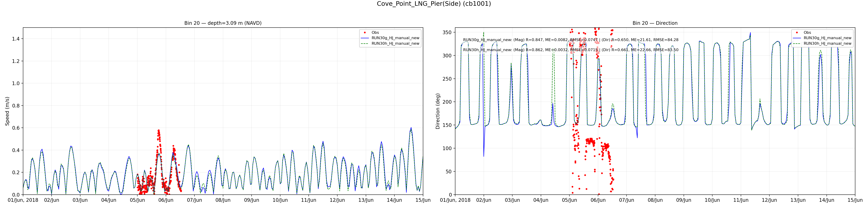The width and height of the screenshot is (868, 208).
Task: Click 01/Jun, 2018 tick on direction plot
Action: coord(455,200)
